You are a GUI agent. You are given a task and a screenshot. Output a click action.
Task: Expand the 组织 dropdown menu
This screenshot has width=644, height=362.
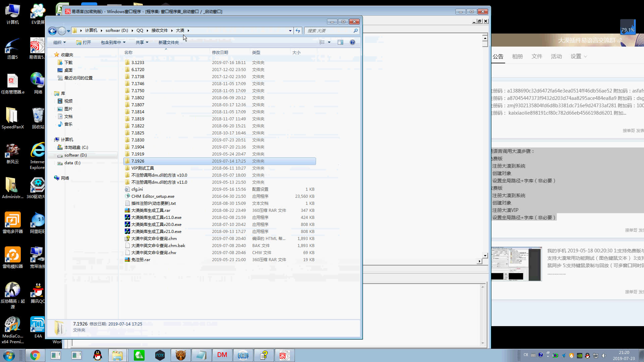[60, 43]
